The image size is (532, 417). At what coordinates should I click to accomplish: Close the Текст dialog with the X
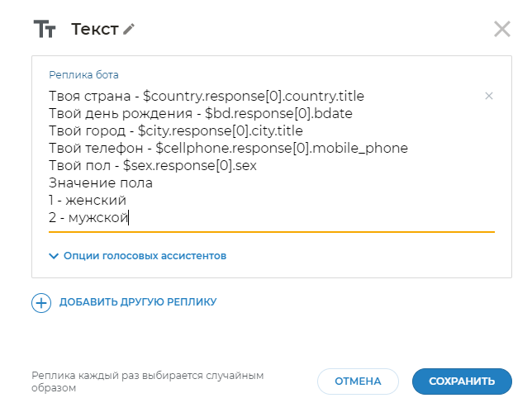[x=501, y=30]
